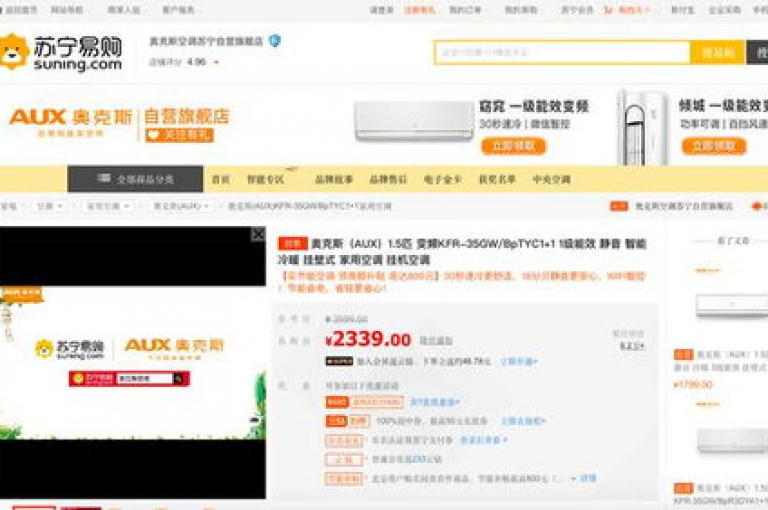
Task: Click the cumulative reviews count beside the price
Action: [x=631, y=346]
